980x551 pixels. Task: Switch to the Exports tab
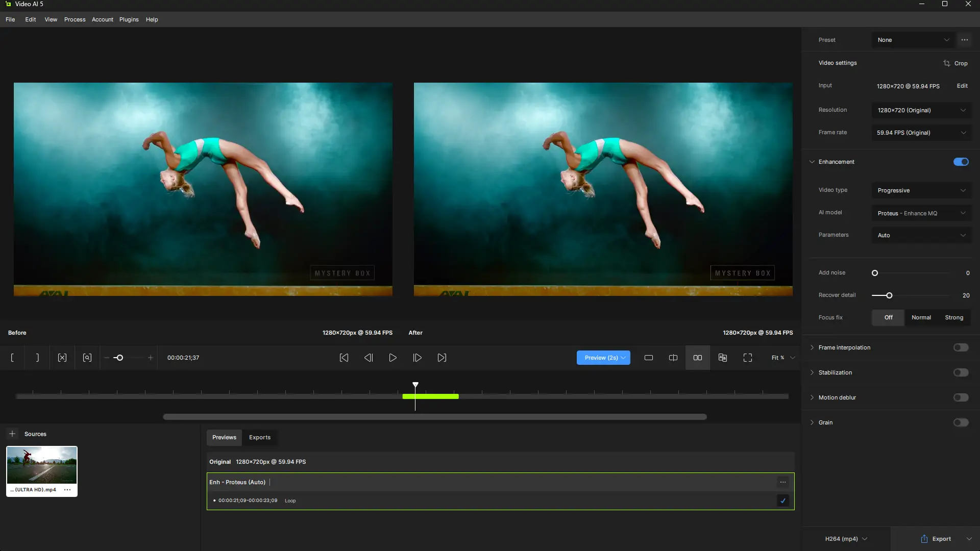(259, 437)
